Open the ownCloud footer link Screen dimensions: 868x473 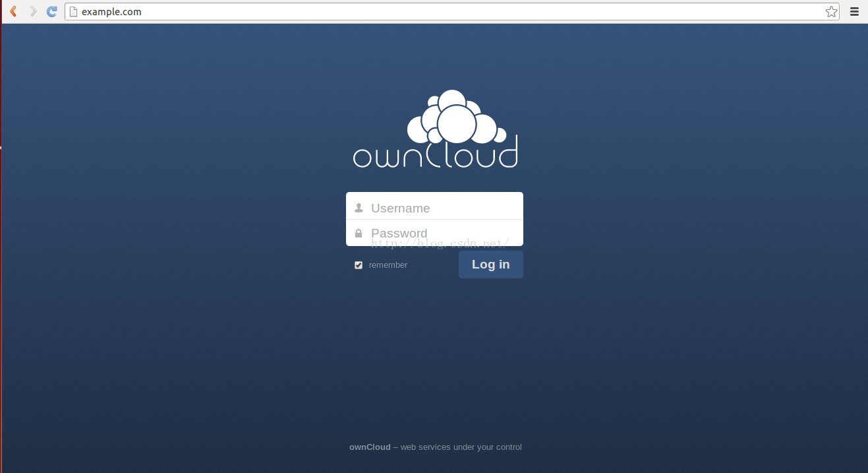(370, 447)
